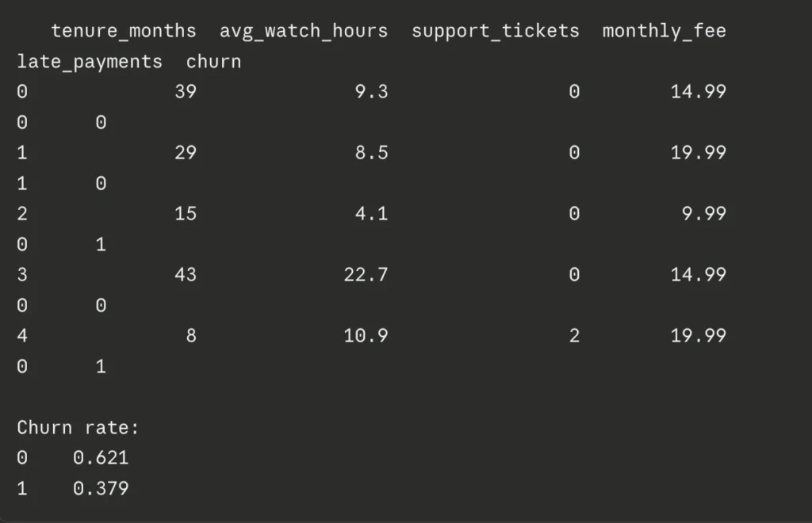Click the support tickets value 2
The width and height of the screenshot is (812, 523).
(x=574, y=336)
